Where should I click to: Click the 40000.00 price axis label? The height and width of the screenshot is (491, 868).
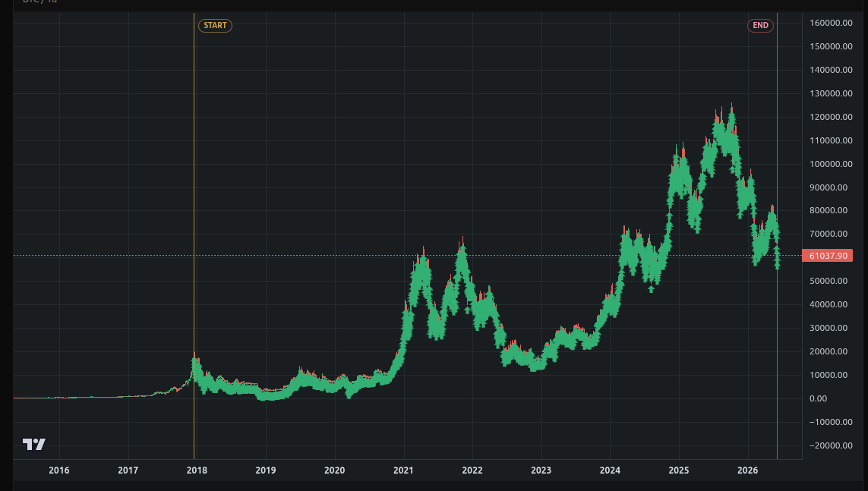pyautogui.click(x=829, y=304)
